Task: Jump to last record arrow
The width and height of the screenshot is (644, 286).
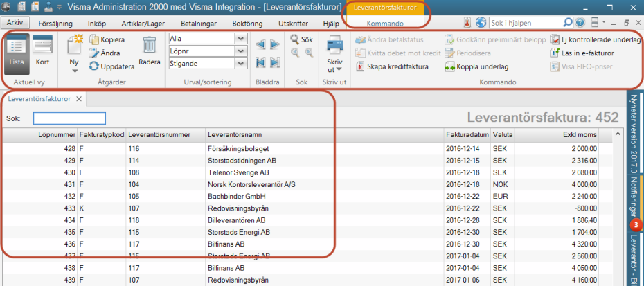Action: click(x=275, y=63)
